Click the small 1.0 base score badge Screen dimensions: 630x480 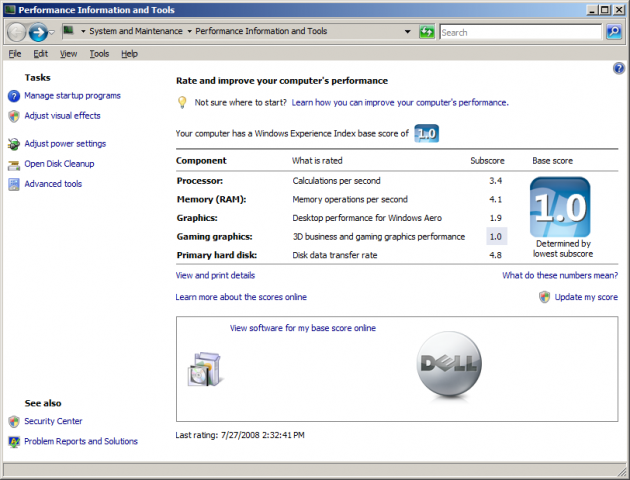pyautogui.click(x=426, y=133)
